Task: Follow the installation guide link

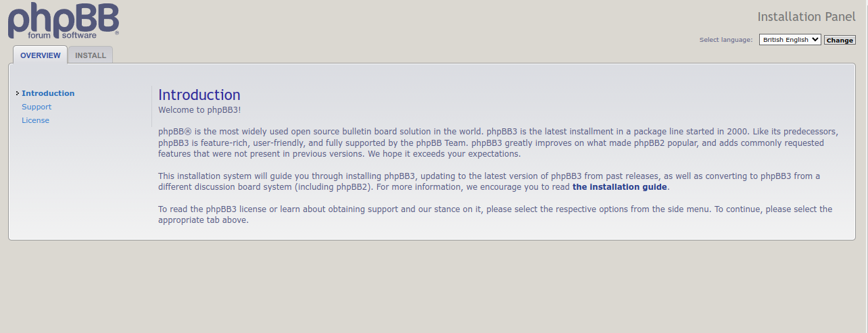Action: (619, 187)
